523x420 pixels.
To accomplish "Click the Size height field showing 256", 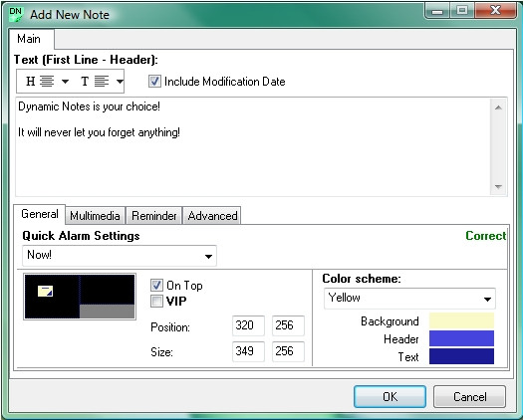I will click(288, 351).
